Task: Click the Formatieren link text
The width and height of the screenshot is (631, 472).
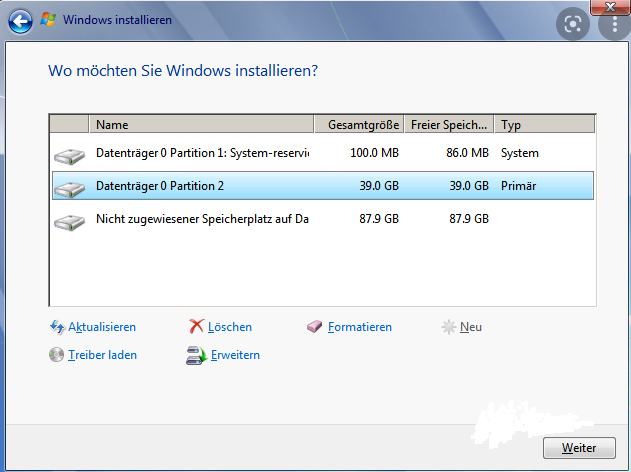Action: tap(360, 327)
